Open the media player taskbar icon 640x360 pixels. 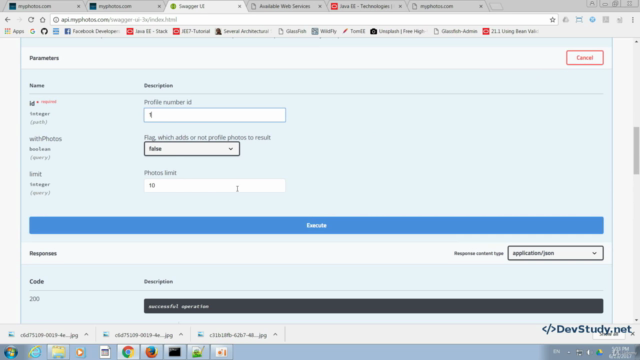click(x=80, y=352)
